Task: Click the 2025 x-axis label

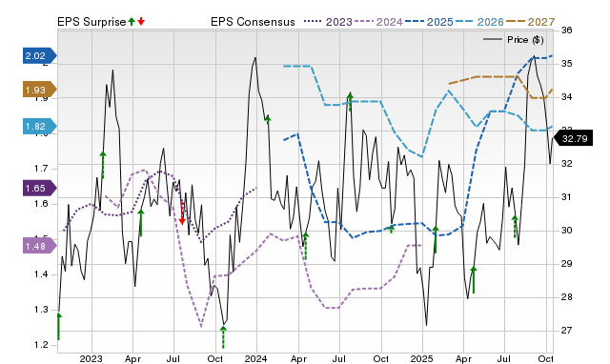Action: pyautogui.click(x=421, y=358)
